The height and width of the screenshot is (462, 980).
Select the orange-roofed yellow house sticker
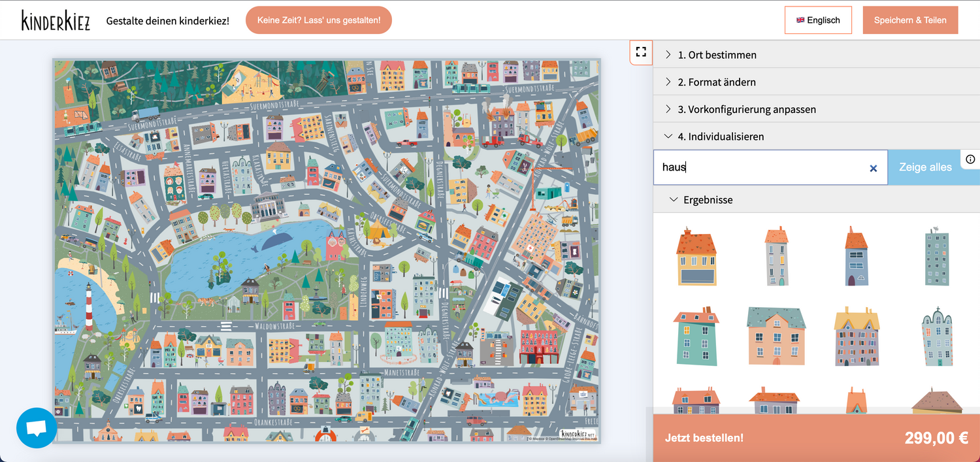pyautogui.click(x=696, y=257)
